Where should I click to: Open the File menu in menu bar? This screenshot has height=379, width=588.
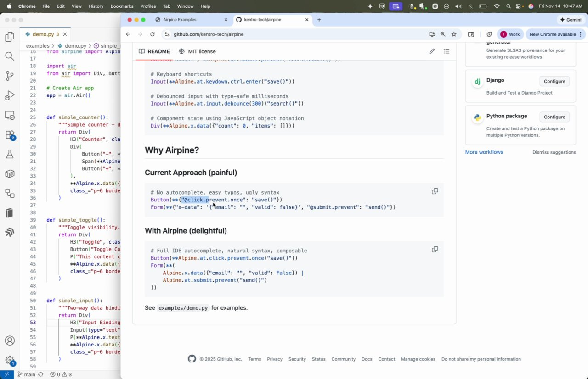point(46,6)
